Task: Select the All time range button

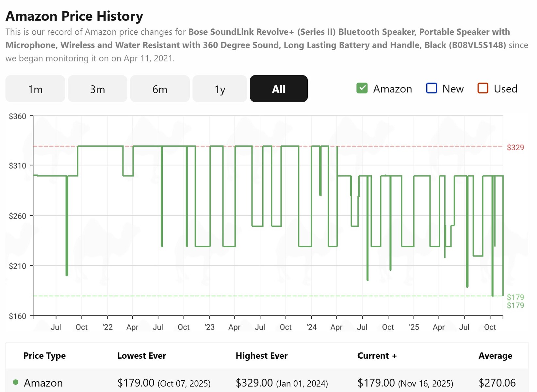Action: 279,89
